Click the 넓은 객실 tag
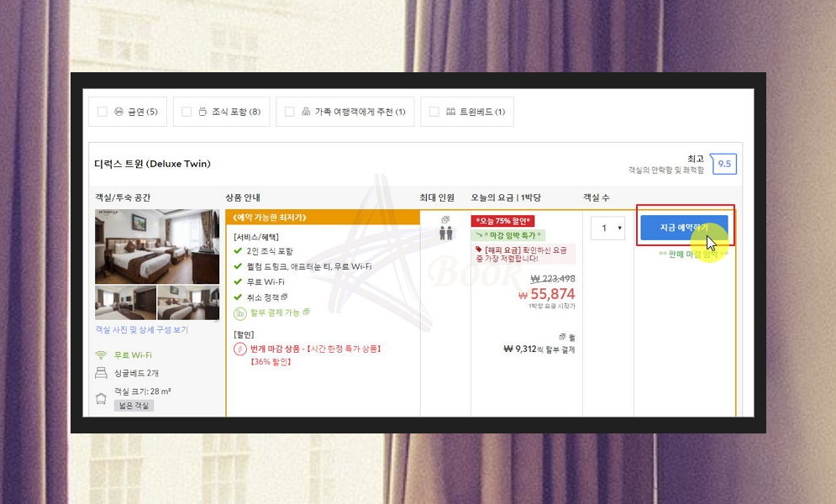 [x=134, y=406]
